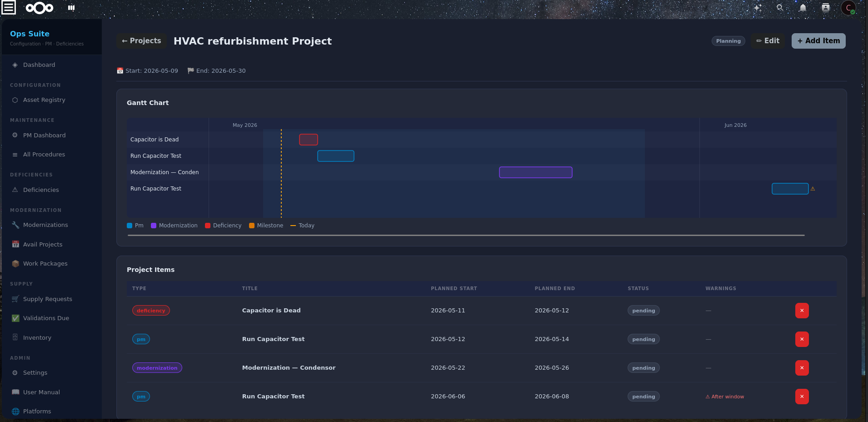Click the purple Modernization legend swatch
The height and width of the screenshot is (422, 868).
pos(154,226)
